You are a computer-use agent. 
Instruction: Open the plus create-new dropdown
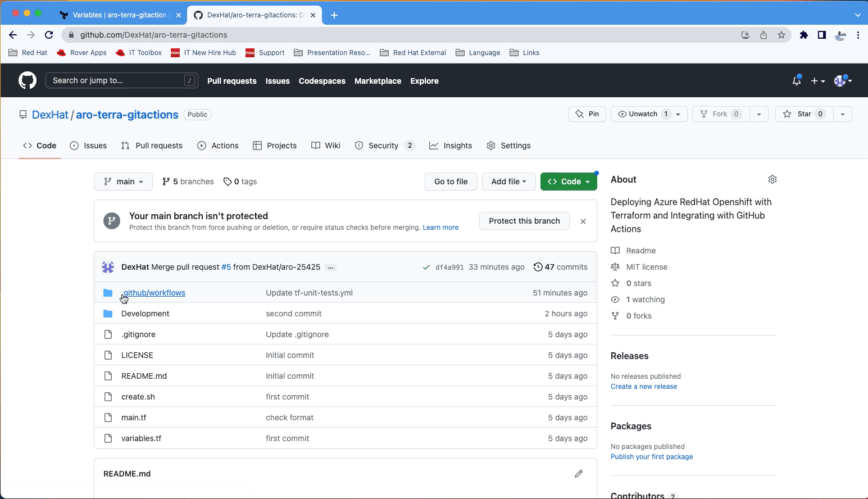click(x=818, y=81)
